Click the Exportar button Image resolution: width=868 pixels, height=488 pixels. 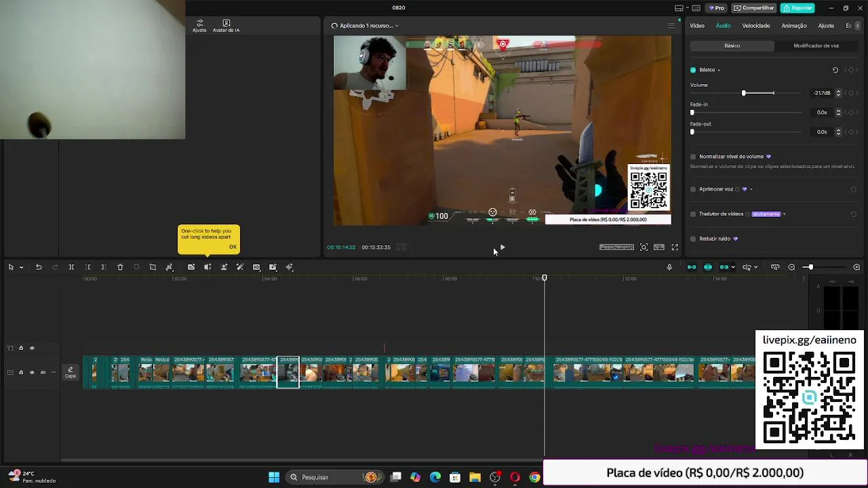tap(797, 8)
